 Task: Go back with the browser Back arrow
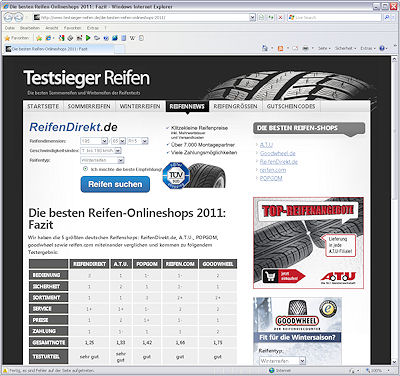[9, 17]
